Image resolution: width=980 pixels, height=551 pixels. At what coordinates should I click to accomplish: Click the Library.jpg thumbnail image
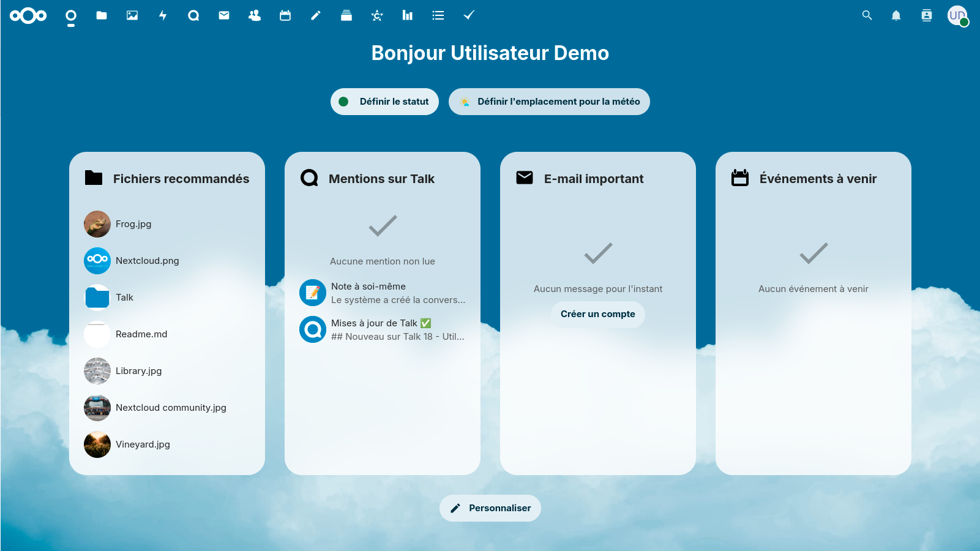[97, 371]
